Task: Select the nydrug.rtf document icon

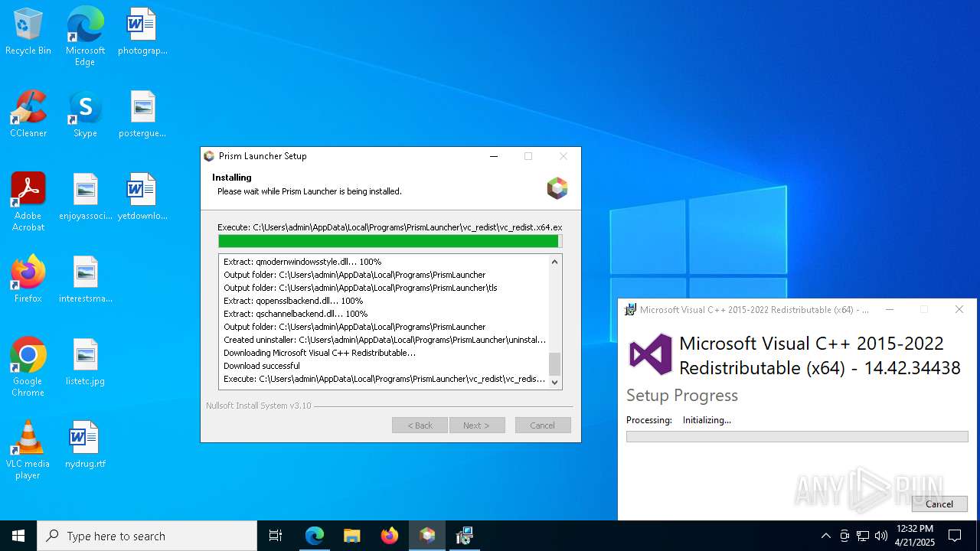Action: coord(85,445)
